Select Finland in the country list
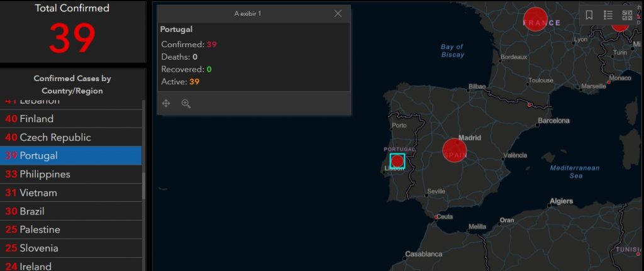644x271 pixels. coord(70,119)
